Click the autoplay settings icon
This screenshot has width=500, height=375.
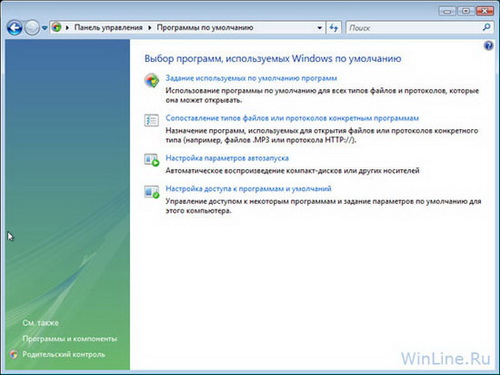[x=152, y=160]
